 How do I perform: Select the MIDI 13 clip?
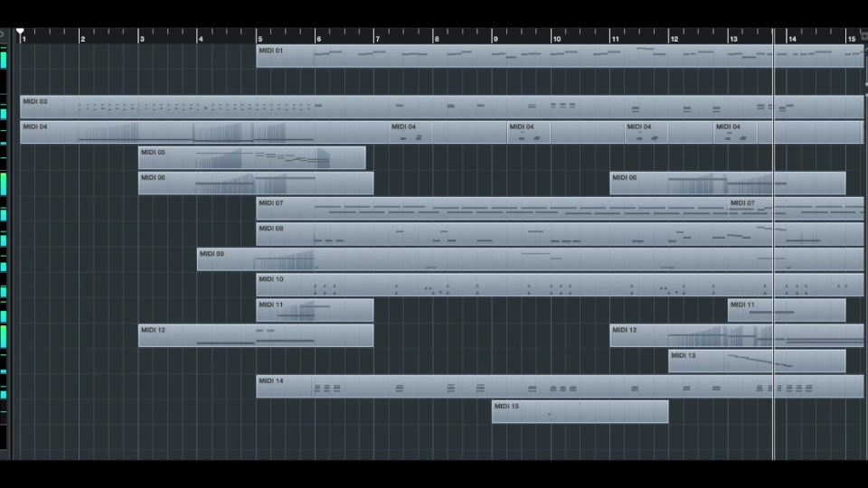click(757, 361)
